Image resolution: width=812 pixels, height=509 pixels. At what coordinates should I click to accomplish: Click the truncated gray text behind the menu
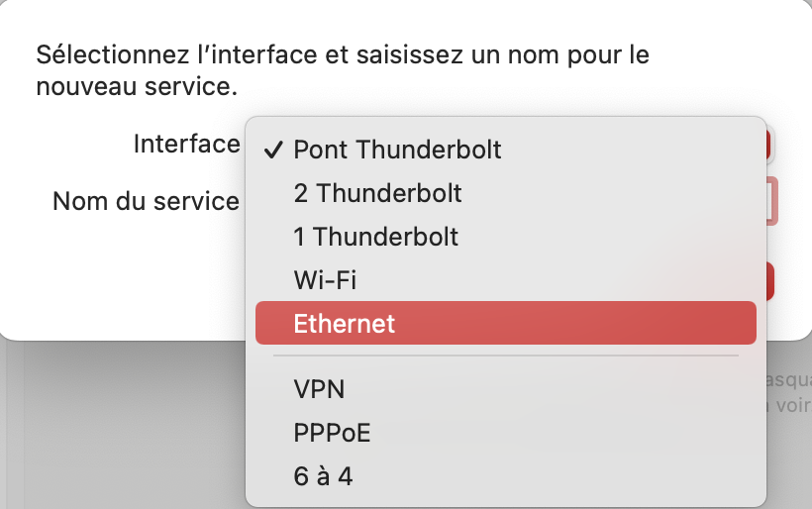[x=788, y=392]
